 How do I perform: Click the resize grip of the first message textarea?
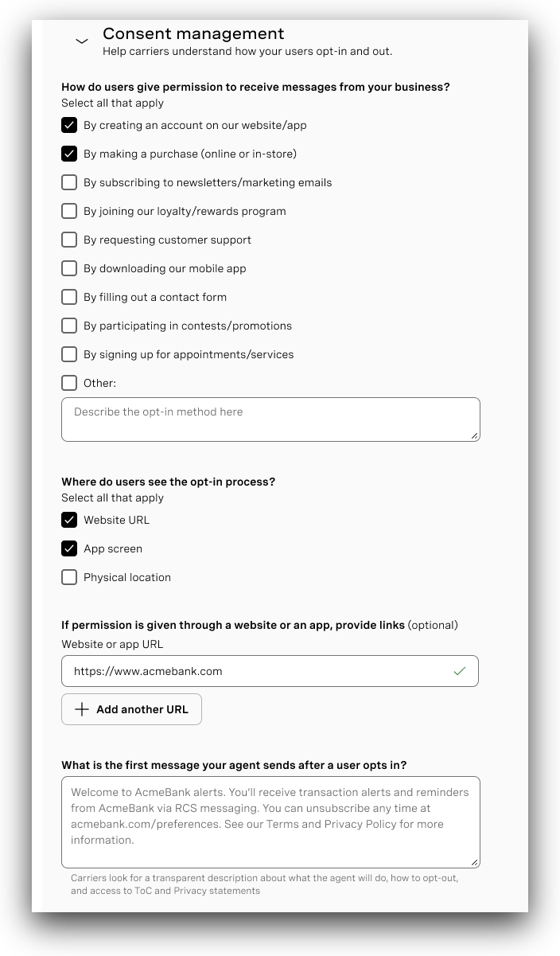474,863
